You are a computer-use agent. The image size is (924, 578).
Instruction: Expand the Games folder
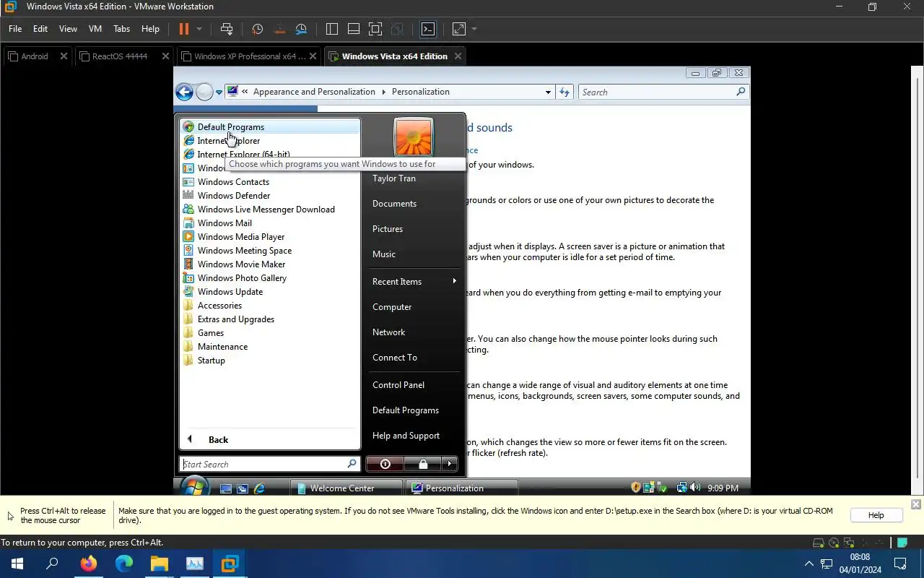pyautogui.click(x=270, y=333)
